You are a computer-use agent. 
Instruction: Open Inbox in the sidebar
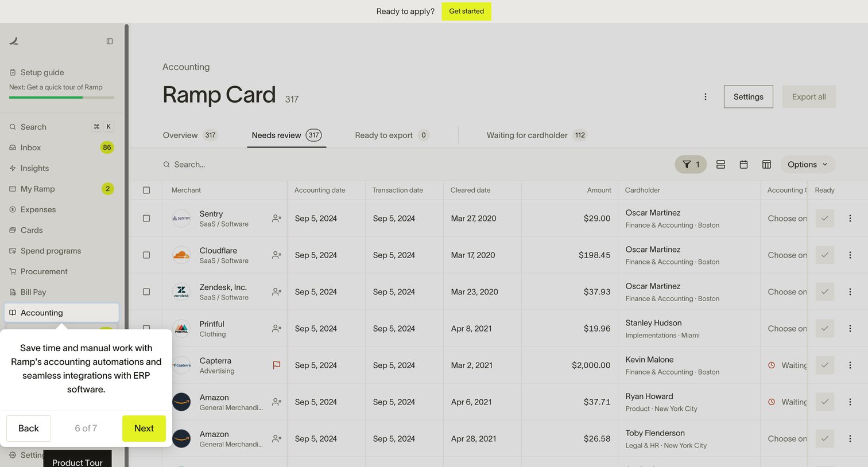[61, 147]
